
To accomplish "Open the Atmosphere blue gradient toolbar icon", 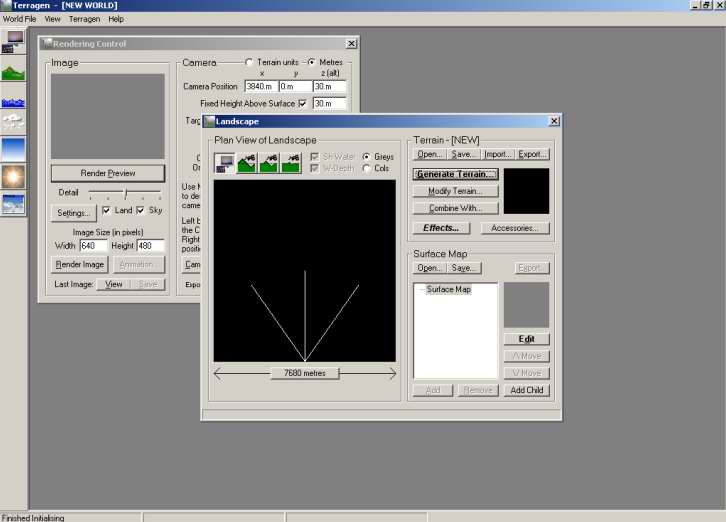I will (x=14, y=149).
